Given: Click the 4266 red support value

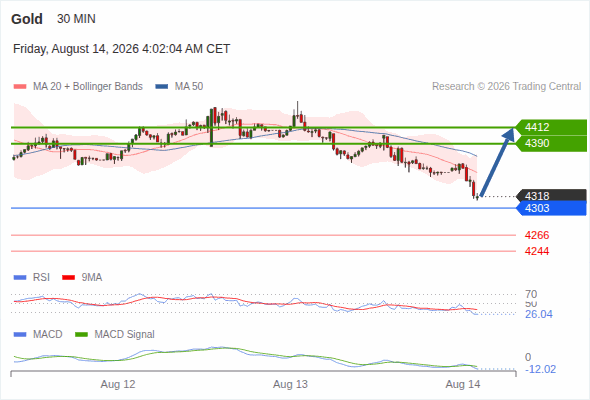Looking at the screenshot, I should pos(537,235).
